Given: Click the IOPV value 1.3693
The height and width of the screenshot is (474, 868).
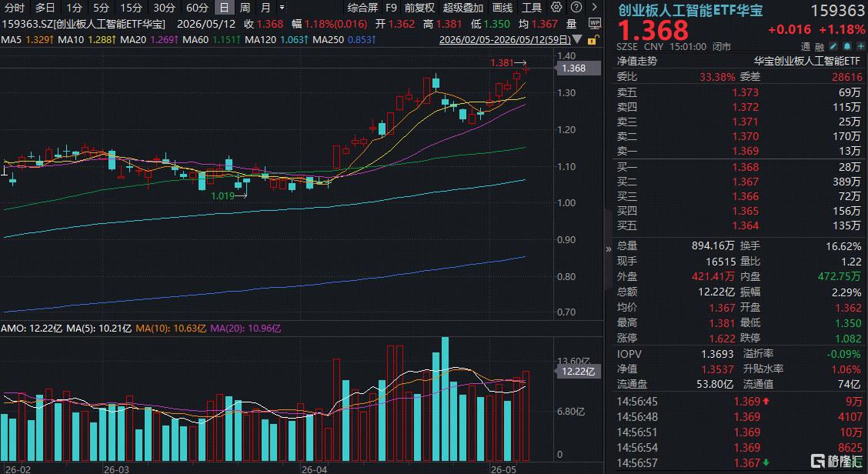Looking at the screenshot, I should pyautogui.click(x=717, y=353).
